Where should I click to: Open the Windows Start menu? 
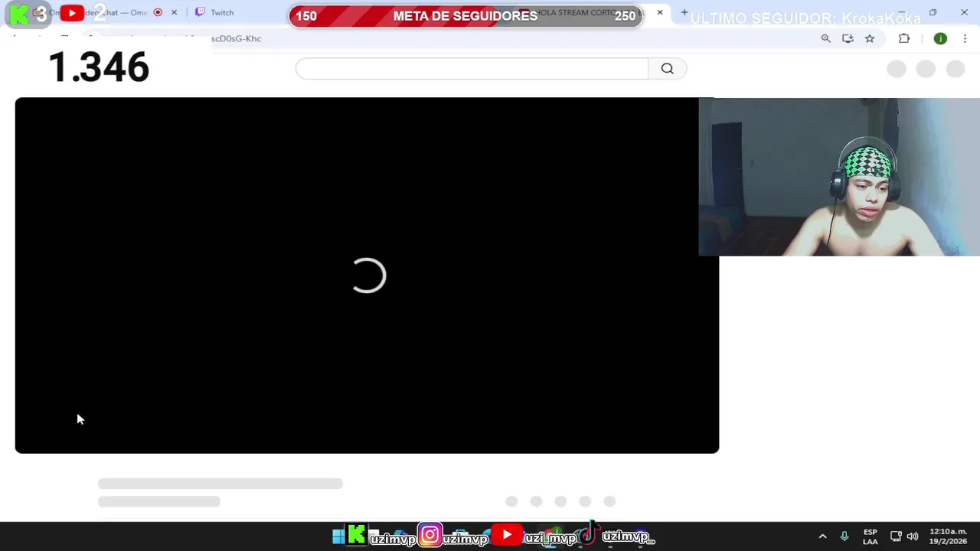click(x=338, y=536)
